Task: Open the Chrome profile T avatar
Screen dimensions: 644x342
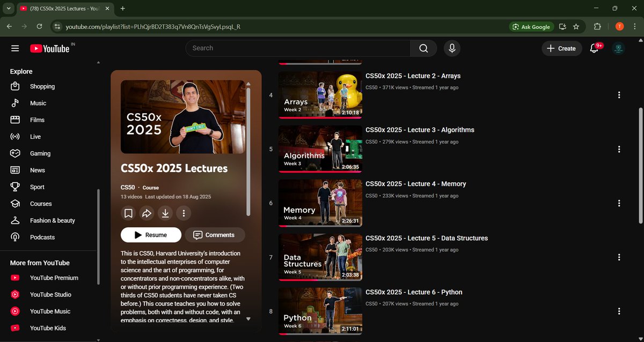Action: pyautogui.click(x=619, y=26)
